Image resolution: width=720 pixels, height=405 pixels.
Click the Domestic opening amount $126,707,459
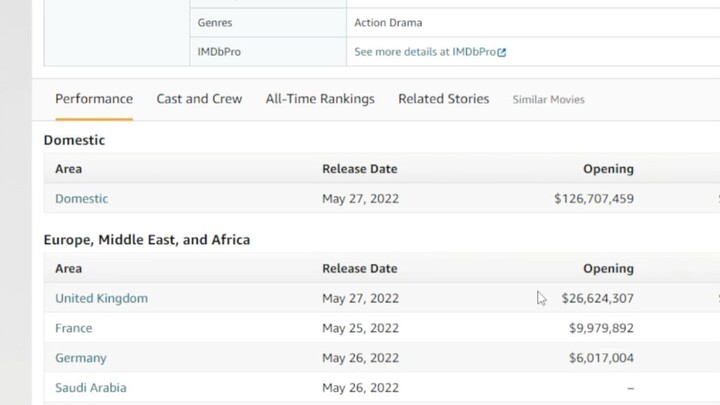[593, 199]
